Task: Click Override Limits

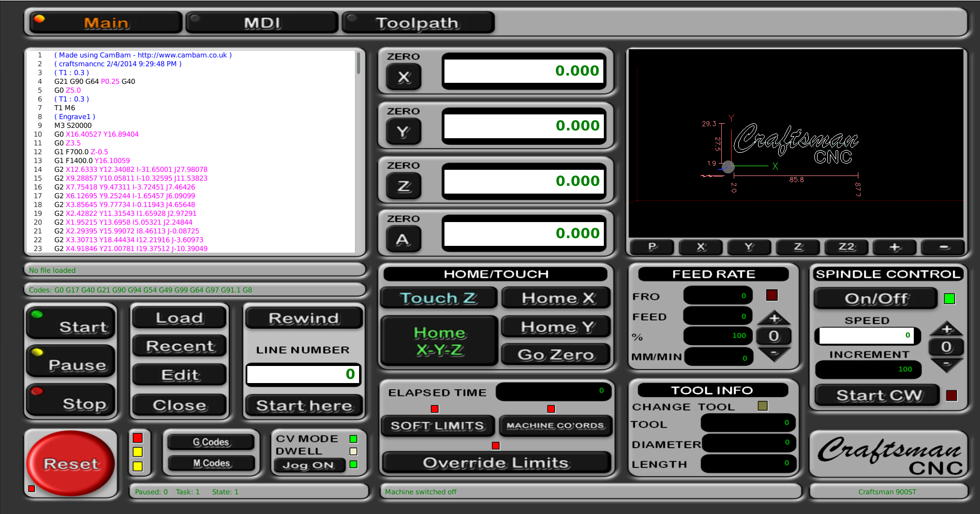Action: click(x=496, y=462)
